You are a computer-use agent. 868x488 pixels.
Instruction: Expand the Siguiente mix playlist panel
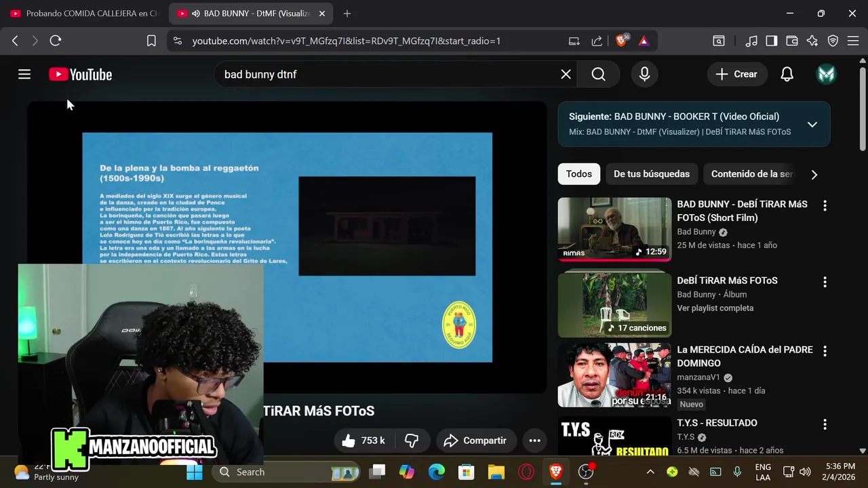click(812, 124)
